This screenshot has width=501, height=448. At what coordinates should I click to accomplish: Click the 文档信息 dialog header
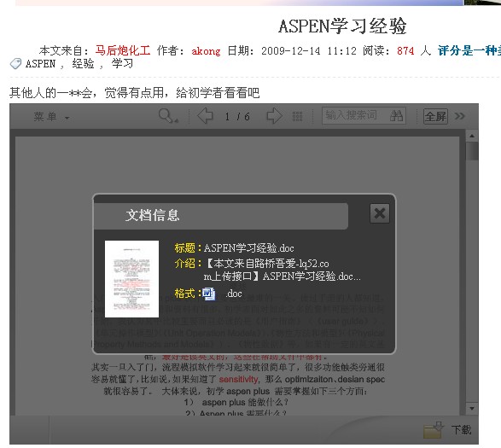coord(220,216)
